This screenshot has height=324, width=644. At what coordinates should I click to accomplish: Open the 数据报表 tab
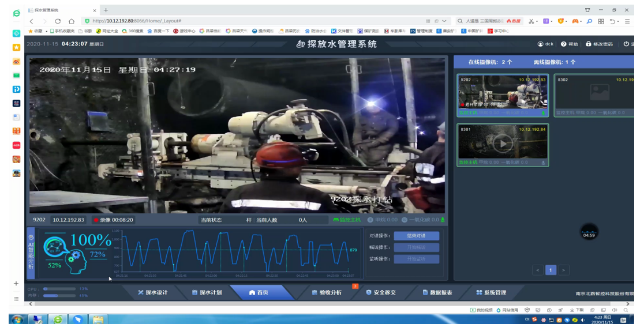[x=437, y=293]
